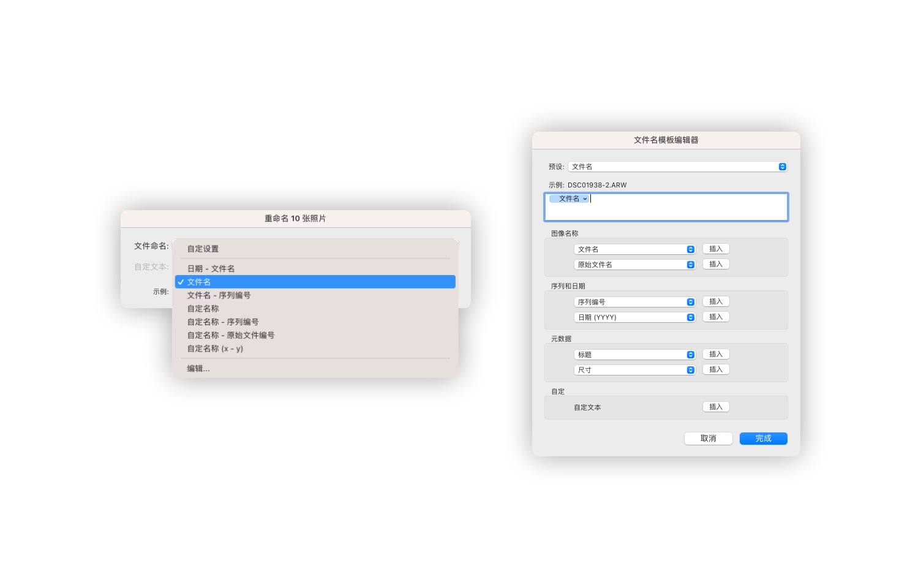Image resolution: width=921 pixels, height=588 pixels.
Task: Insert 自定文本 into the template
Action: coord(715,406)
